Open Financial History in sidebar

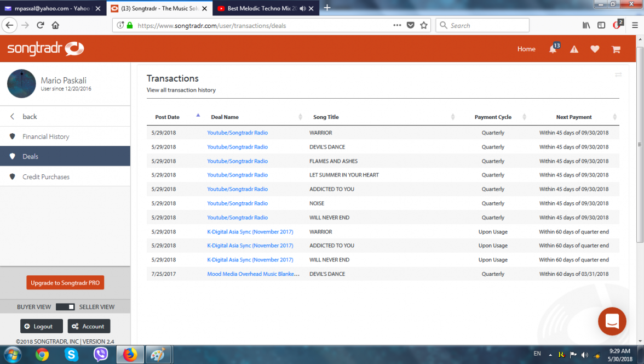[46, 136]
